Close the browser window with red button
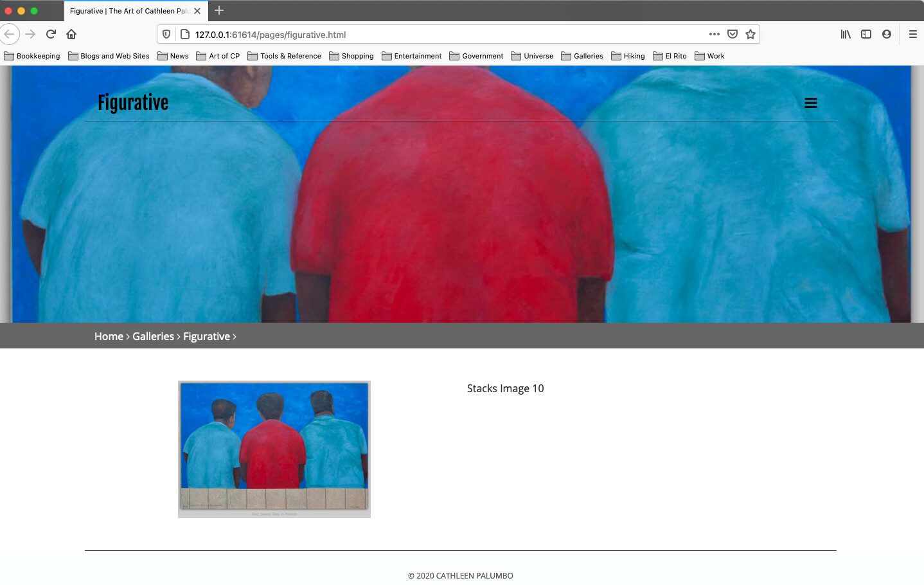Image resolution: width=924 pixels, height=585 pixels. 8,11
